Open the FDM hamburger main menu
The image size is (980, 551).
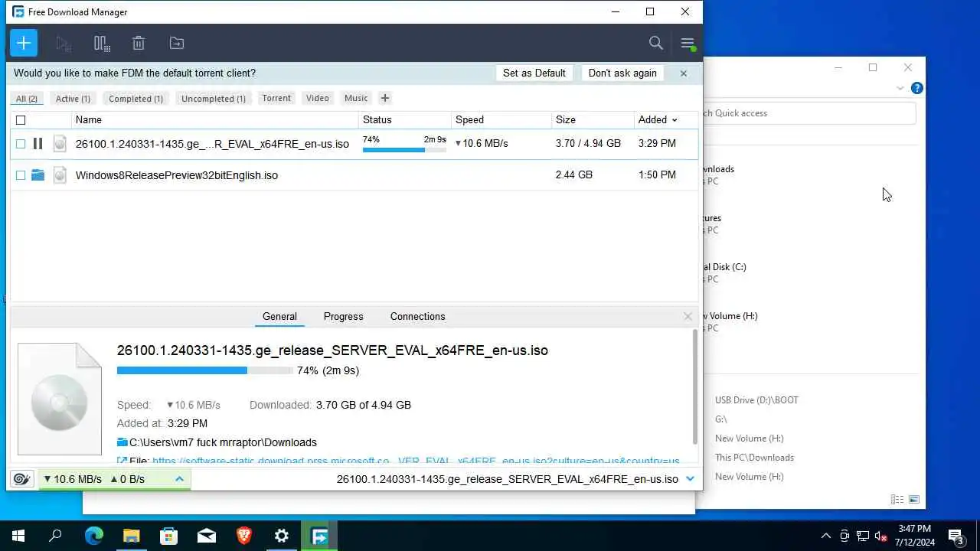pos(688,44)
